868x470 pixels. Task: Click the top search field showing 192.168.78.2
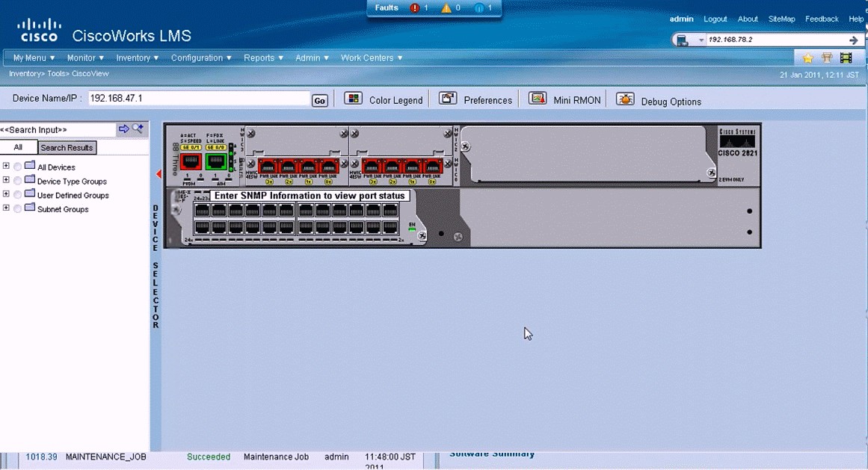[776, 40]
